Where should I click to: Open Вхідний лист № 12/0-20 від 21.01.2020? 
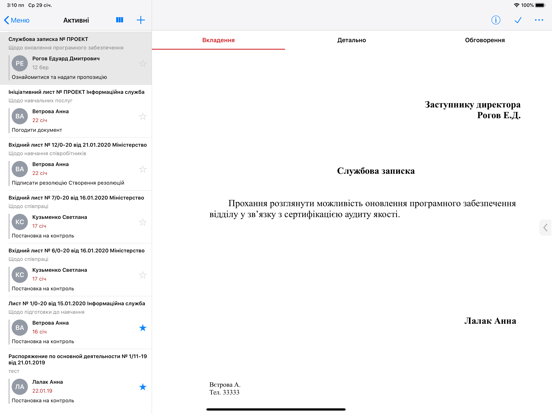76,164
